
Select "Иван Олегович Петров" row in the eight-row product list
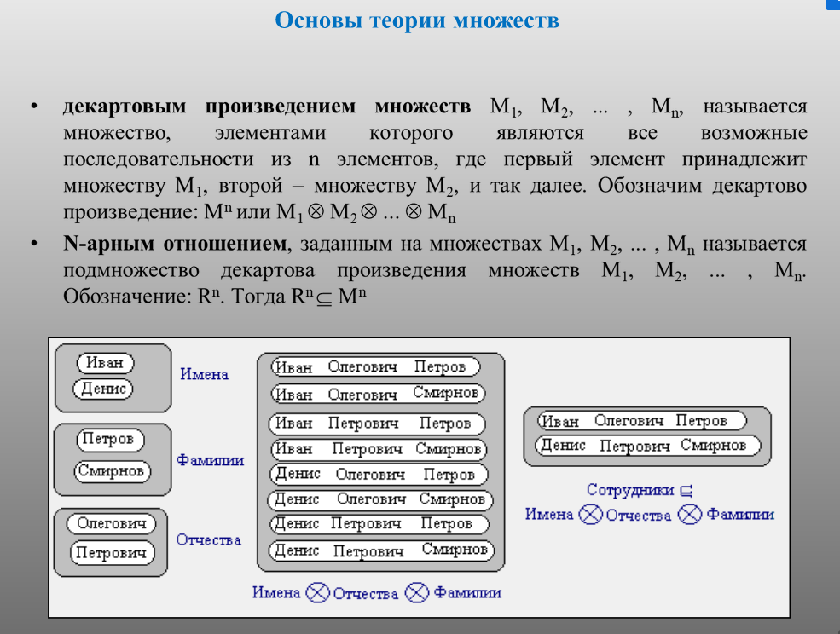[375, 367]
